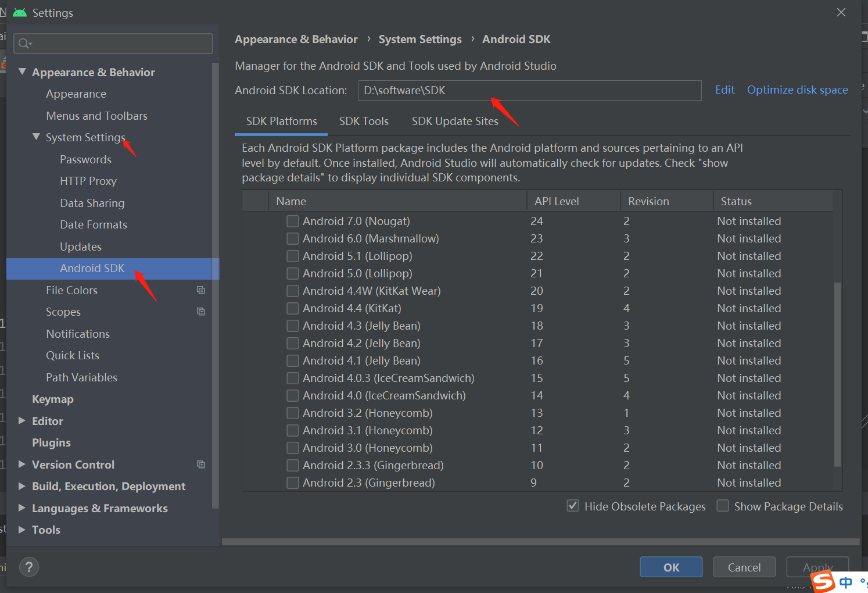Select Android SDK in the settings tree
This screenshot has width=868, height=593.
point(113,269)
